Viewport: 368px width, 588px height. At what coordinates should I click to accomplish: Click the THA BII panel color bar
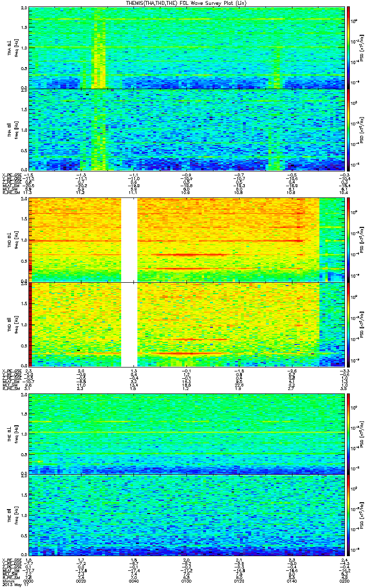(349, 129)
